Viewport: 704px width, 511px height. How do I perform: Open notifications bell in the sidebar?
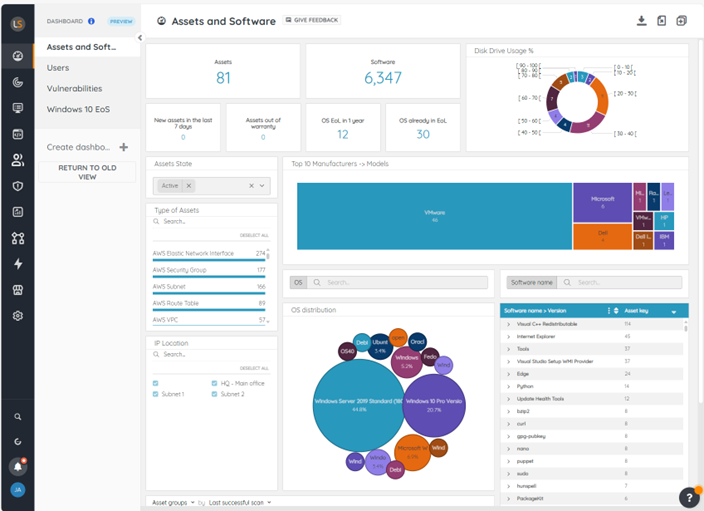17,466
